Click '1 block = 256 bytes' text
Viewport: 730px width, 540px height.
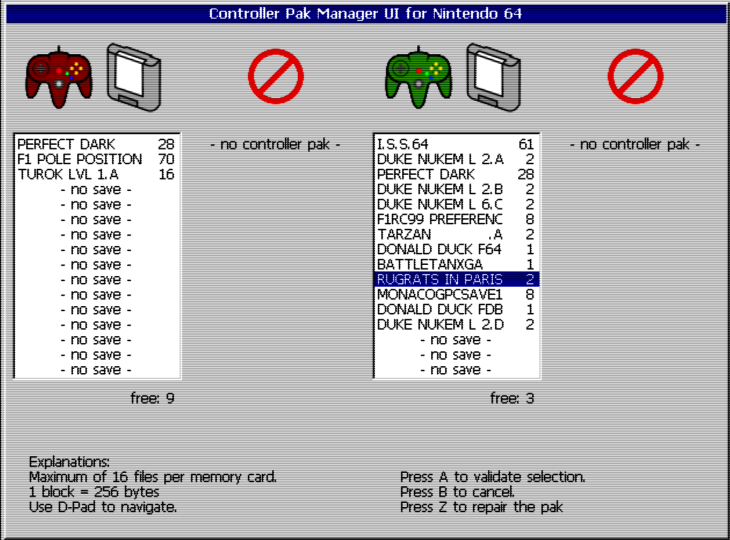(x=94, y=492)
